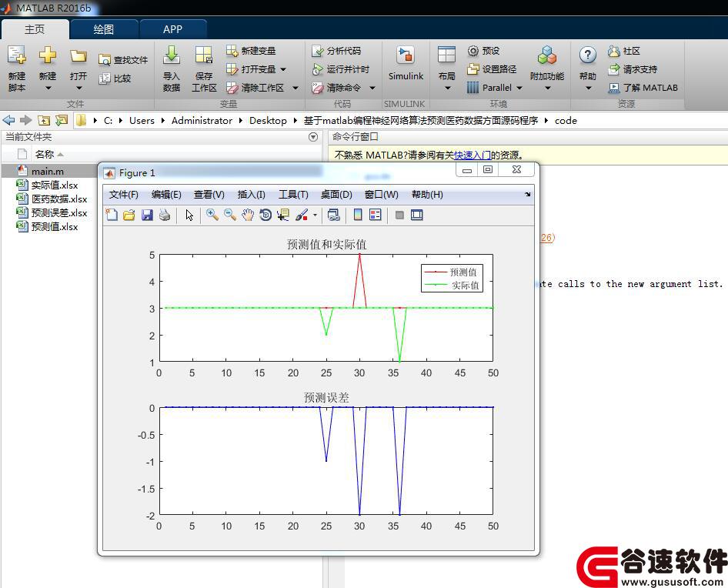Image resolution: width=728 pixels, height=588 pixels.
Task: Expand the brush color dropdown arrow
Action: point(315,215)
